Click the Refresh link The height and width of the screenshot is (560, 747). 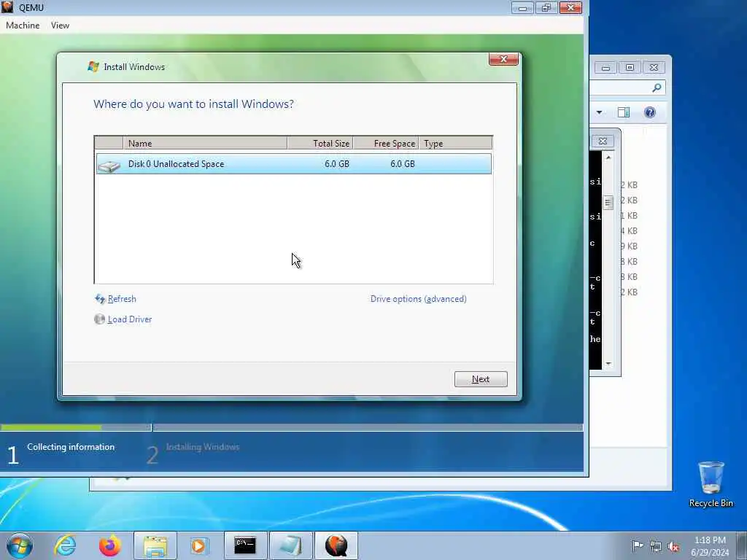(122, 299)
